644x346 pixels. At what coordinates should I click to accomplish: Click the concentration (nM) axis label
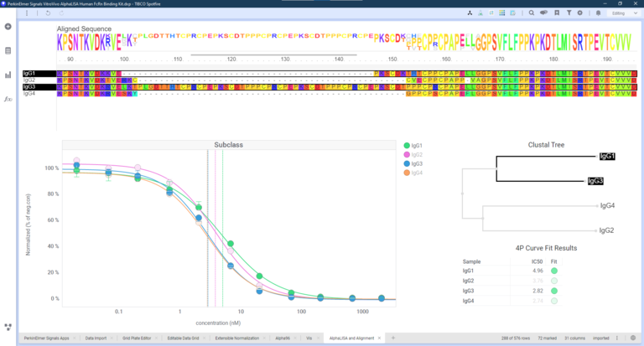pyautogui.click(x=218, y=323)
